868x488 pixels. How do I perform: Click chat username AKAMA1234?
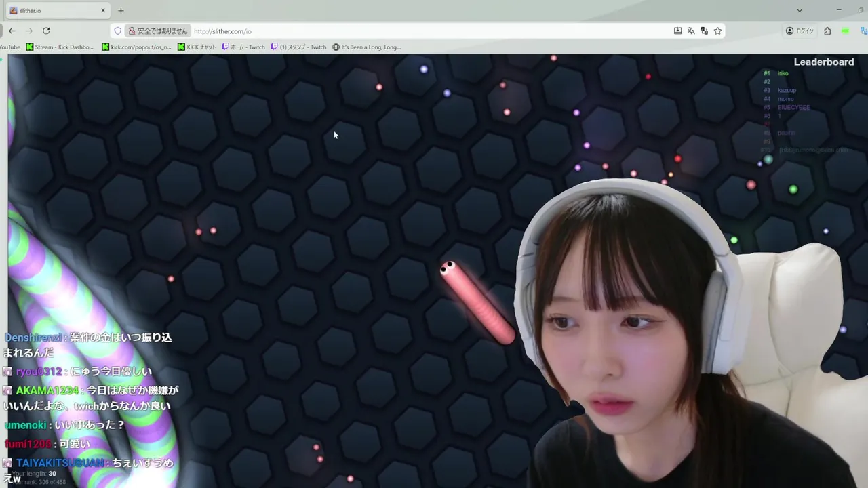[47, 390]
